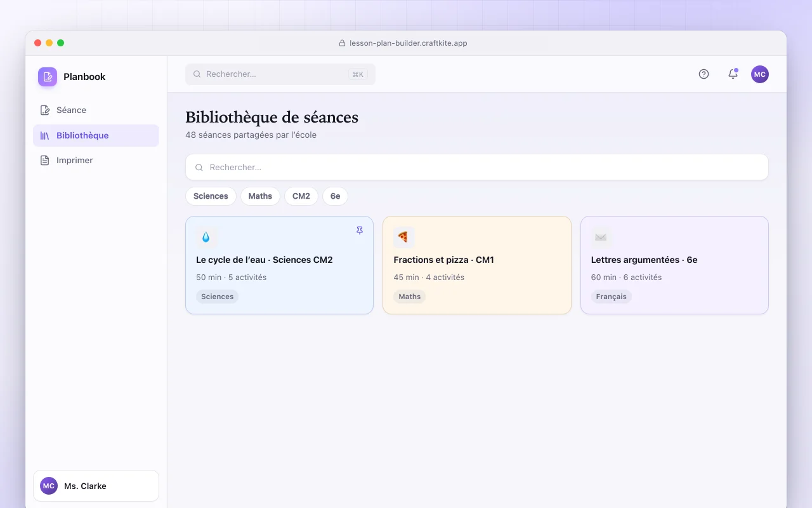Open Imprimer in sidebar
Screen dimensions: 812x508
pyautogui.click(x=96, y=161)
